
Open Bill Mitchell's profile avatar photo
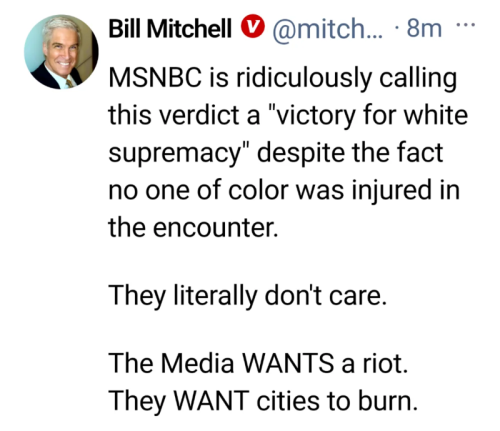tap(61, 52)
